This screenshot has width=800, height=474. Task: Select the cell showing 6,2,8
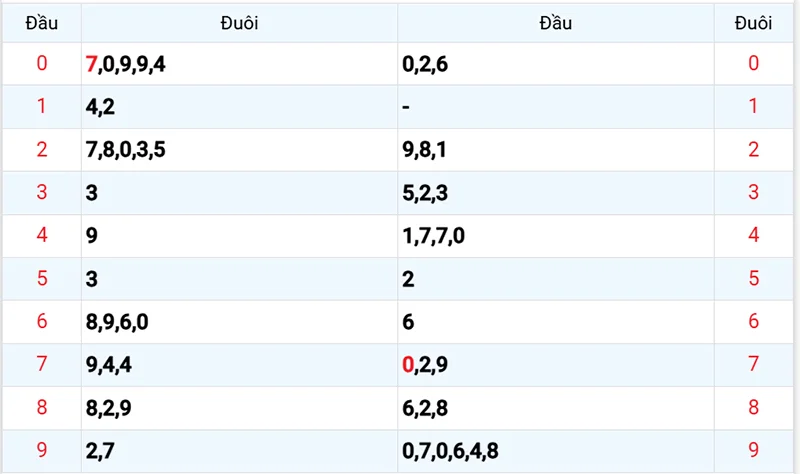555,408
